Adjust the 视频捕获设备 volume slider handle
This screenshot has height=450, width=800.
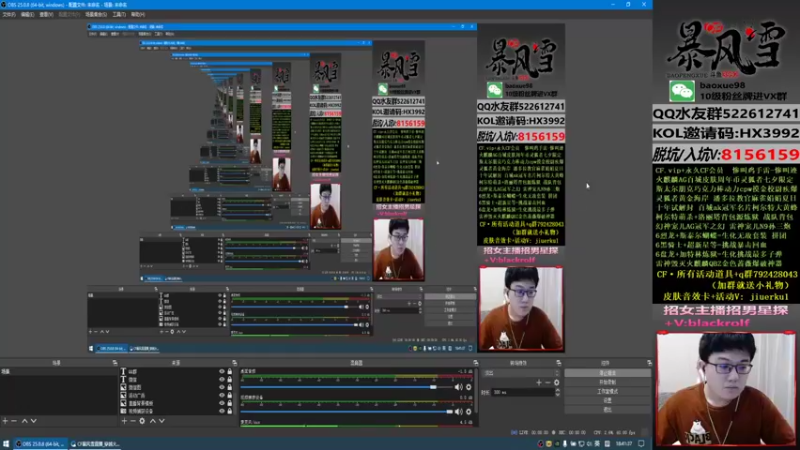click(x=449, y=412)
